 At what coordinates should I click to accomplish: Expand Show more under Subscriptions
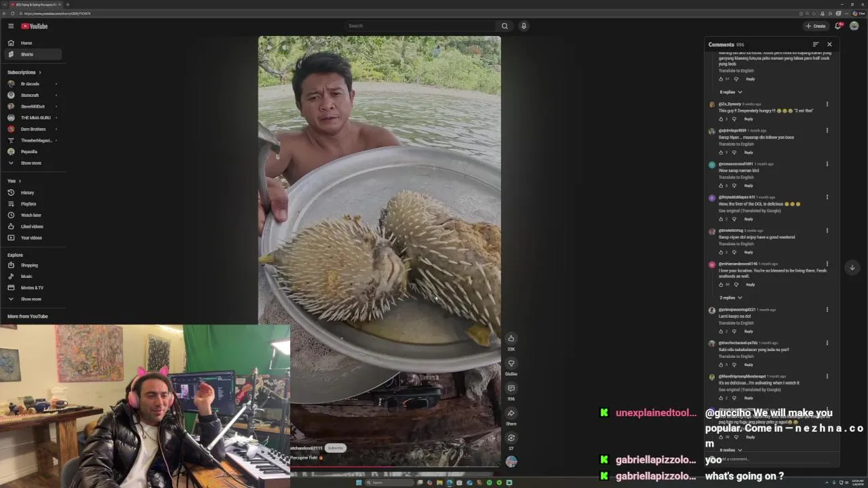(x=31, y=163)
